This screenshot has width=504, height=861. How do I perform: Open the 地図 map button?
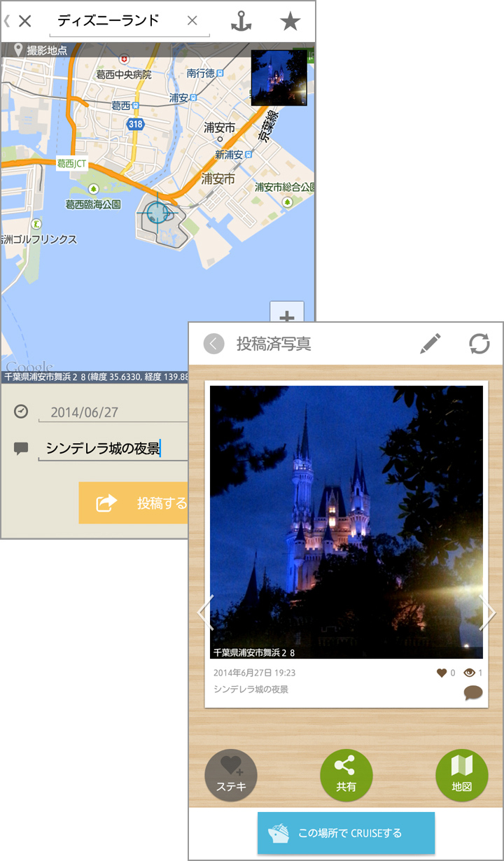tap(461, 775)
